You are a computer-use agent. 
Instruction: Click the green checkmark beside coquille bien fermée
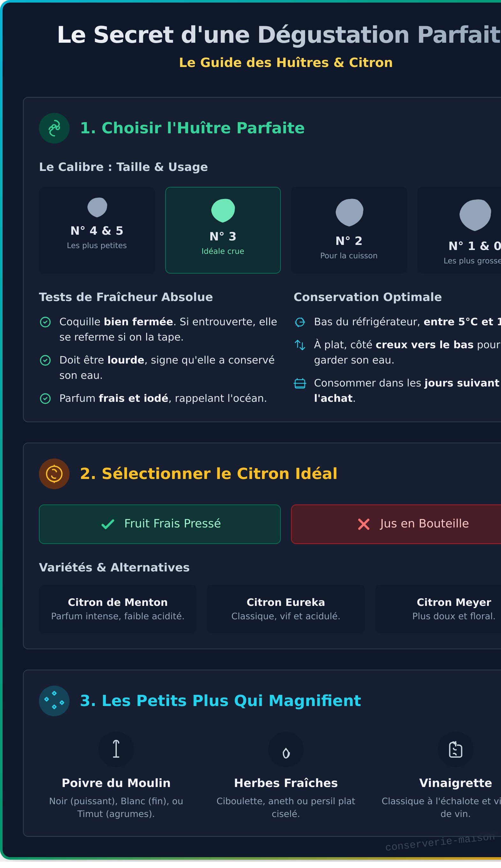pyautogui.click(x=45, y=321)
